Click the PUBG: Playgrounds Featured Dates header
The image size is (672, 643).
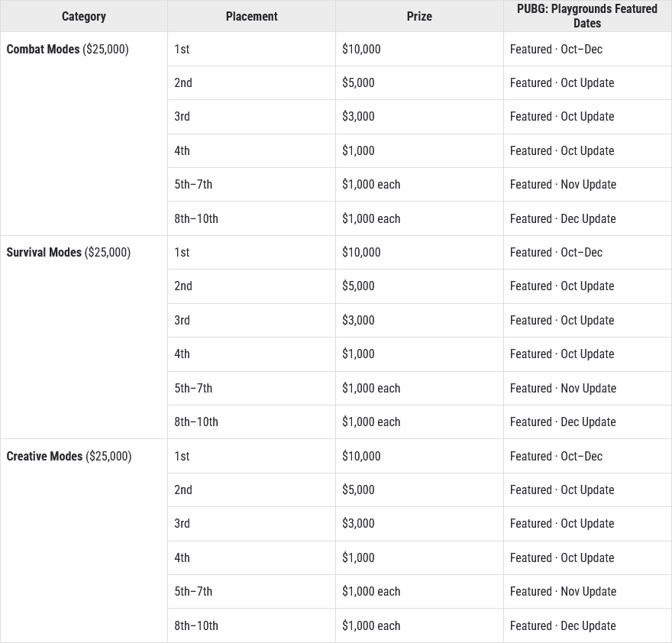(587, 16)
